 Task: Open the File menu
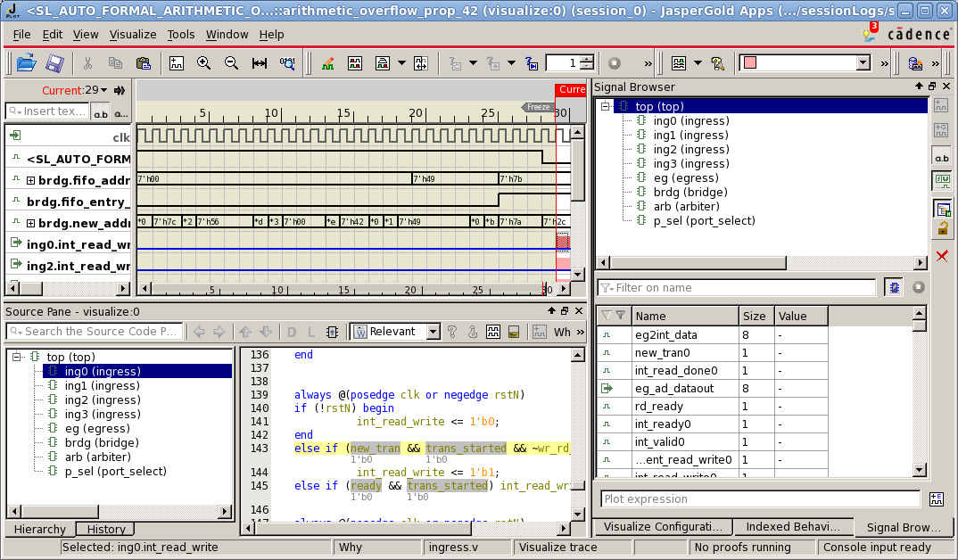point(21,35)
